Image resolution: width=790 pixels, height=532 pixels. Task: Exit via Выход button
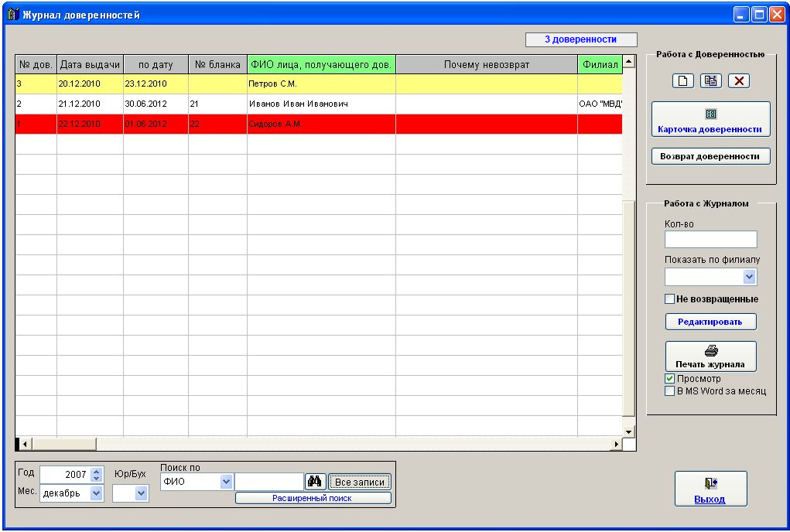[710, 489]
